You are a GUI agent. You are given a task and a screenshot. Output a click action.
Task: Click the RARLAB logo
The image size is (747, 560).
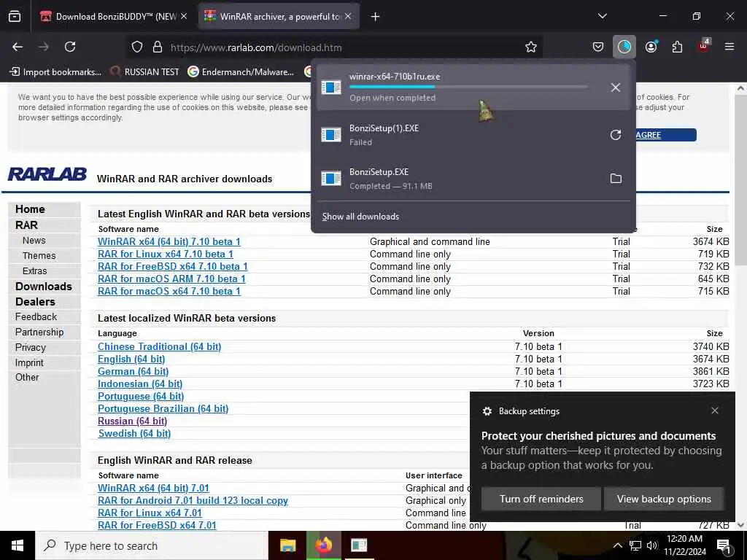click(47, 174)
